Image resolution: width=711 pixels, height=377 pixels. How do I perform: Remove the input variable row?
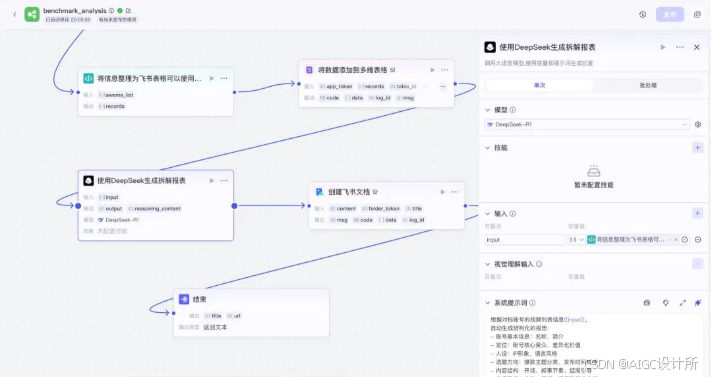point(698,240)
